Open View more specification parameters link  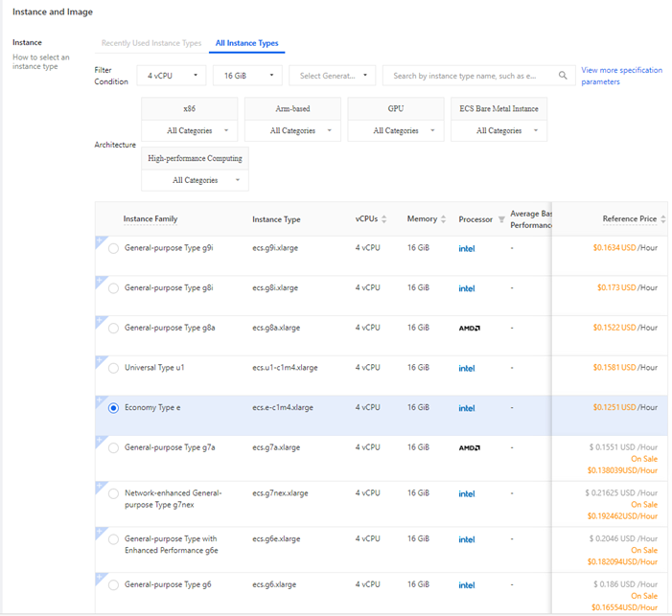pyautogui.click(x=621, y=76)
